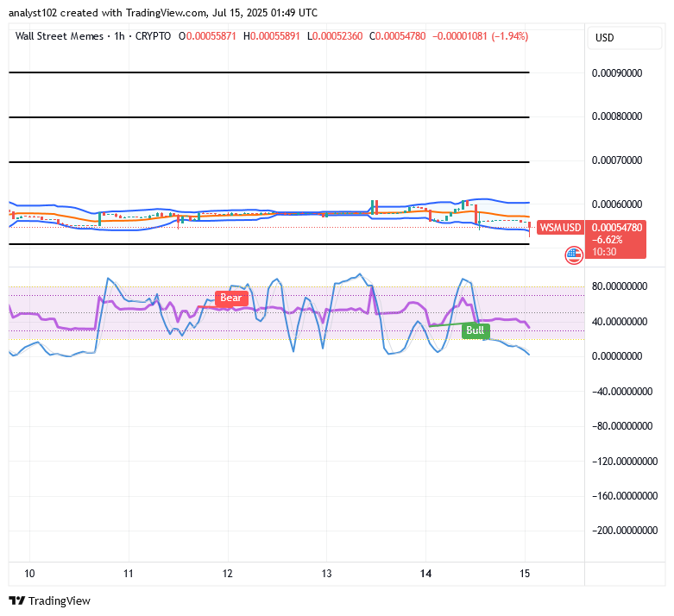Click date 14 on time axis
The height and width of the screenshot is (616, 674).
[x=425, y=574]
